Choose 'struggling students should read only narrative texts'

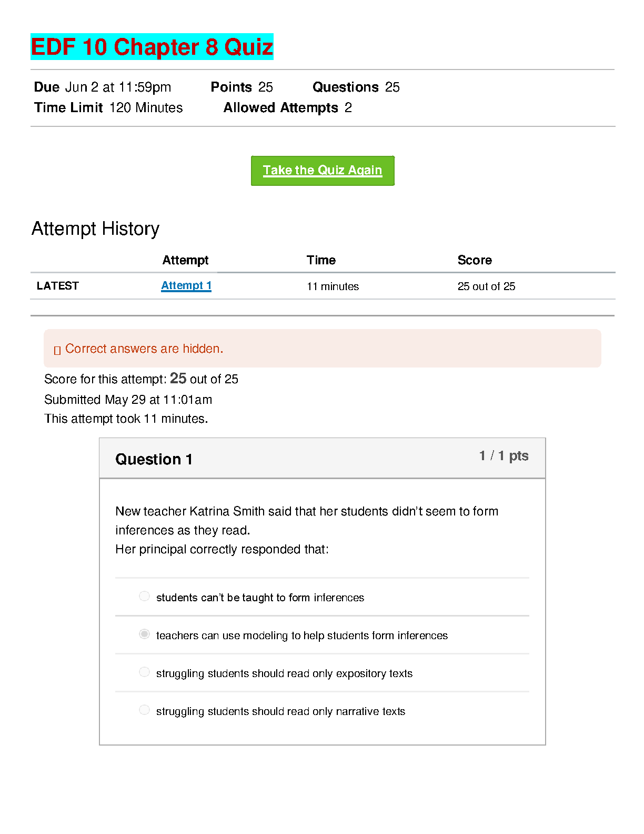coord(144,710)
